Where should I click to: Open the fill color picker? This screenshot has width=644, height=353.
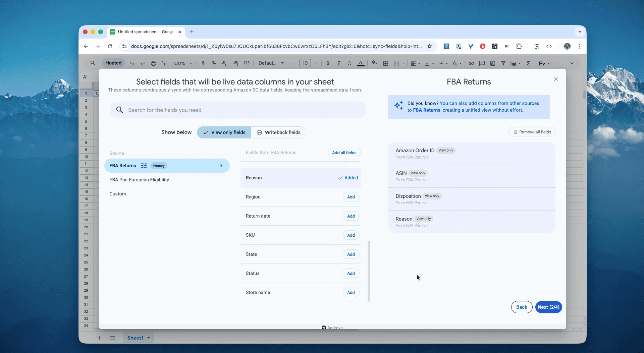[374, 63]
